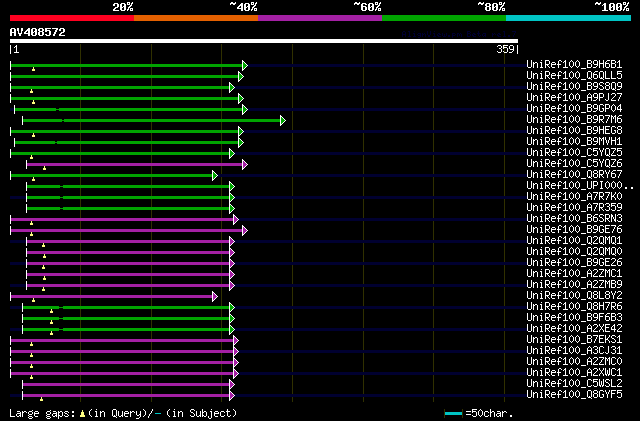Click the cyan ~100% identity color segment

pos(569,18)
